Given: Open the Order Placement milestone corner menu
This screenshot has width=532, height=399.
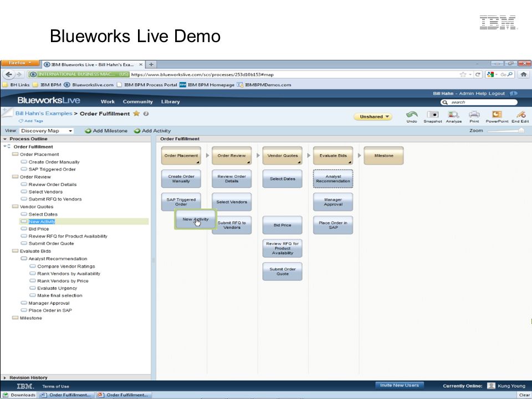Looking at the screenshot, I should (x=198, y=162).
